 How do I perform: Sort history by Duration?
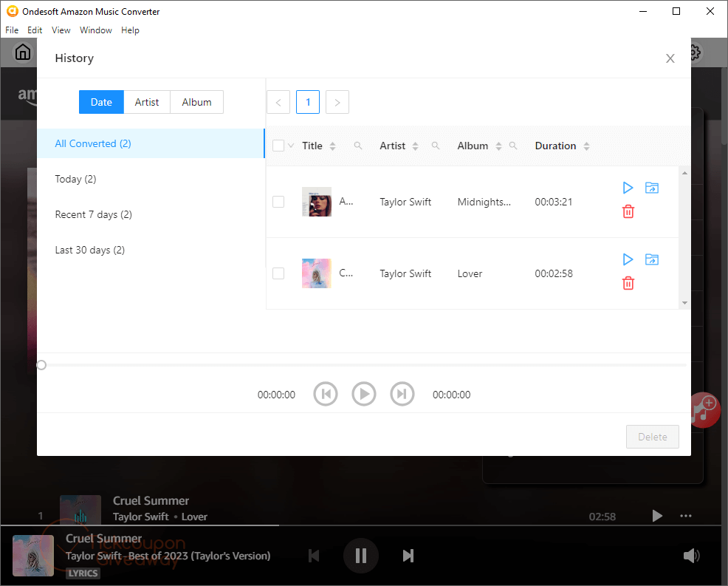(586, 146)
